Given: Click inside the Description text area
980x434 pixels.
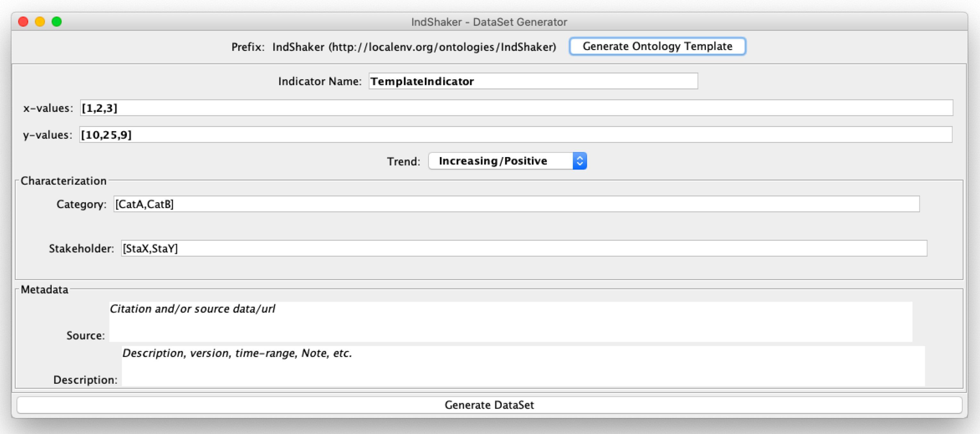Looking at the screenshot, I should point(523,366).
